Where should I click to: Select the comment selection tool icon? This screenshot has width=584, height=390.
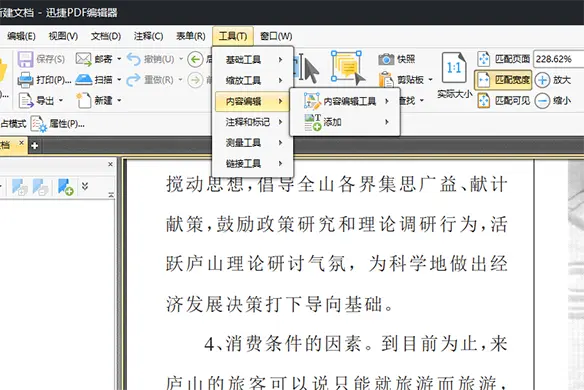tap(347, 68)
